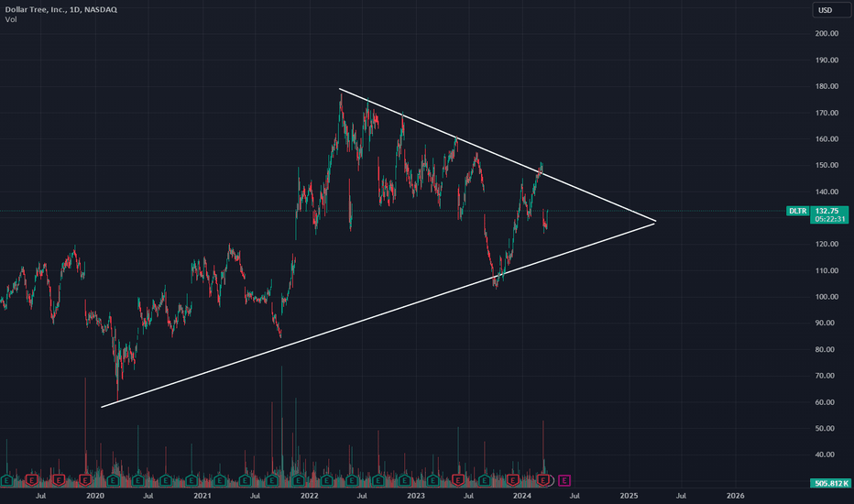Screen dimensions: 854x504
Task: Click the 2021 label on time axis
Action: [x=203, y=496]
